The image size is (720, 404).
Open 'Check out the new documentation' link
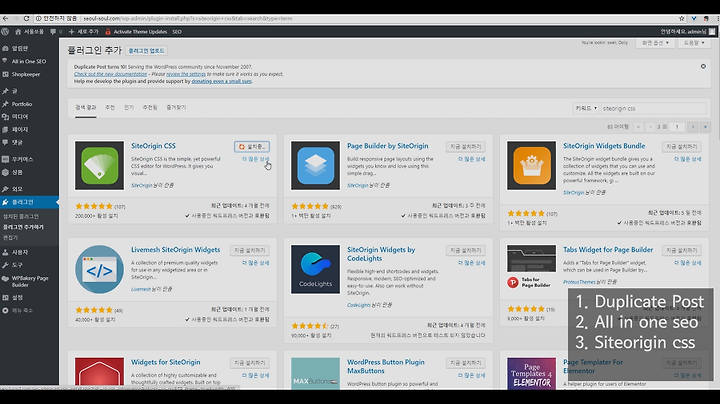[111, 74]
